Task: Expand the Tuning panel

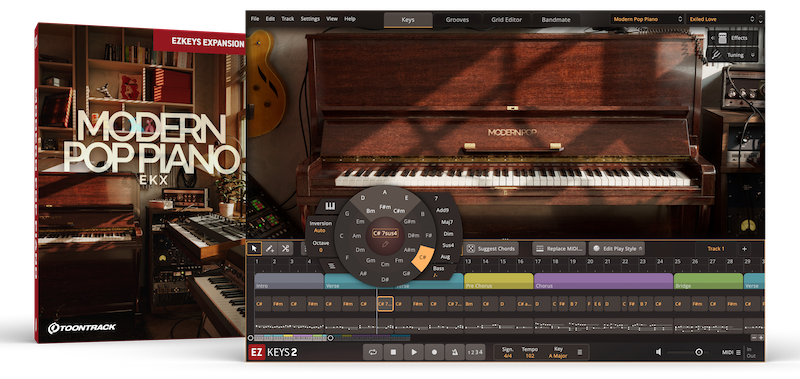Action: tap(734, 55)
